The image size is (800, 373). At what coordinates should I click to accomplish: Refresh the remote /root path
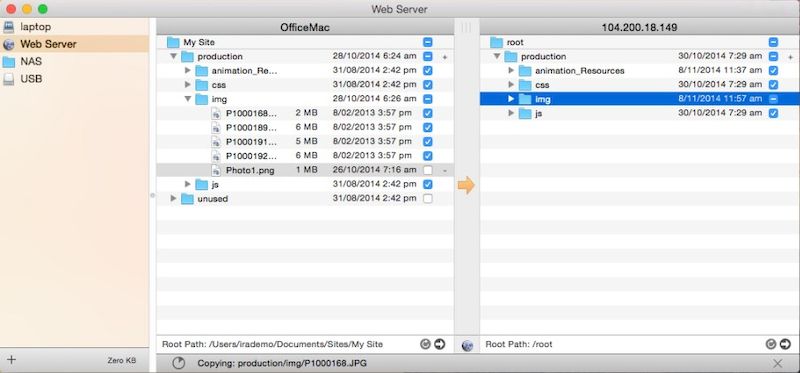(x=771, y=344)
